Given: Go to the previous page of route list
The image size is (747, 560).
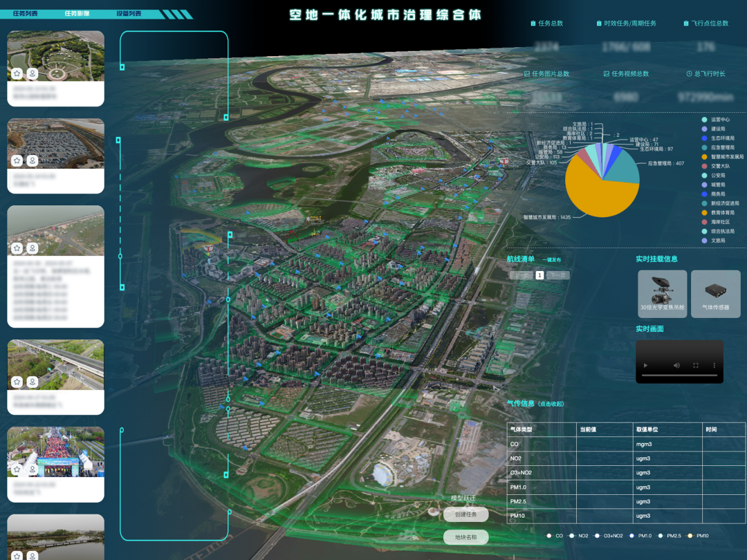Looking at the screenshot, I should 521,275.
